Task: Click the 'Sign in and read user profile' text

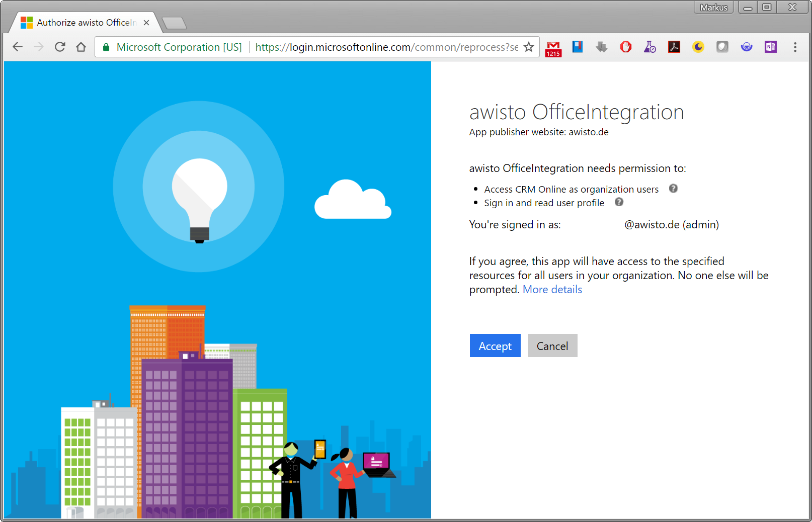Action: [544, 203]
